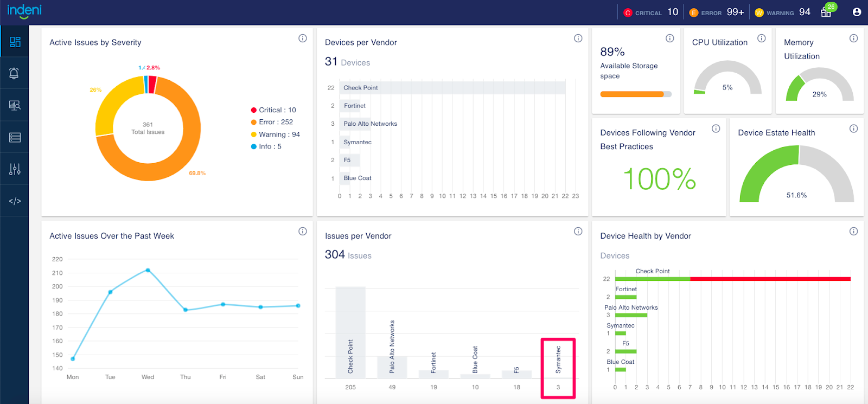
Task: Toggle the Critical legend item in donut chart
Action: pyautogui.click(x=273, y=110)
